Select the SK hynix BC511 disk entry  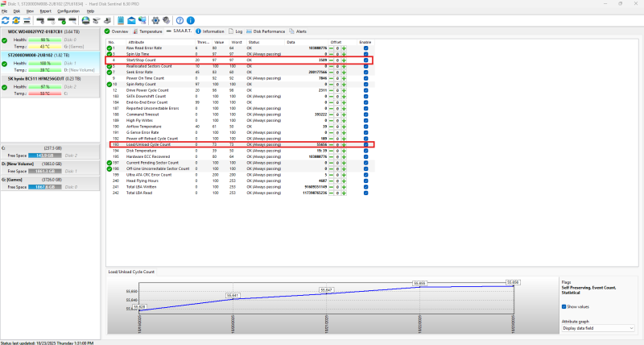click(x=50, y=86)
